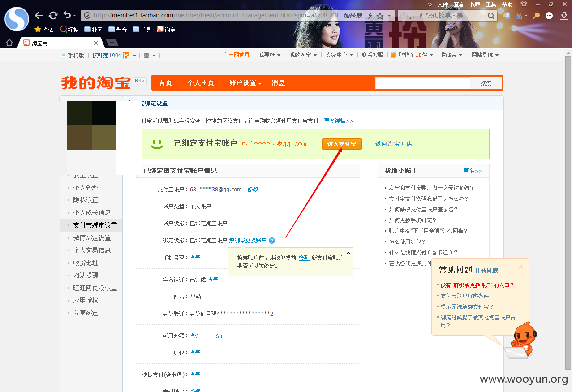Click the security shield icon in address bar
This screenshot has height=392, width=572.
pos(87,15)
